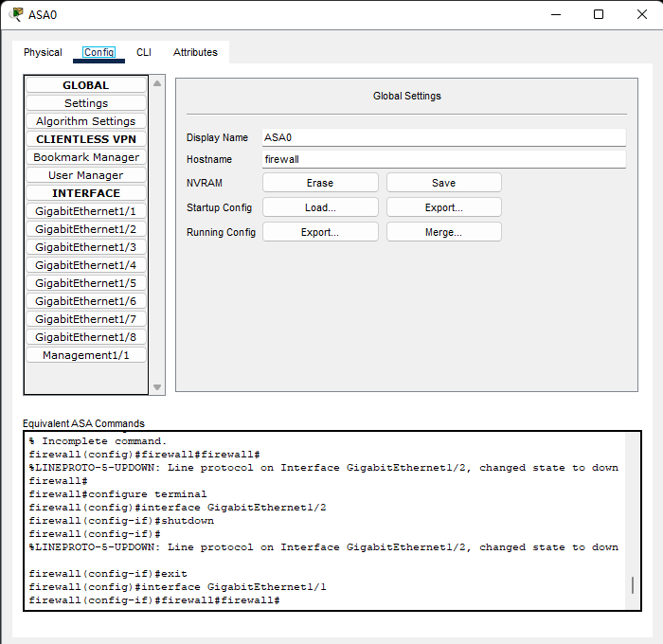Merge into the running config
The image size is (663, 644).
443,232
